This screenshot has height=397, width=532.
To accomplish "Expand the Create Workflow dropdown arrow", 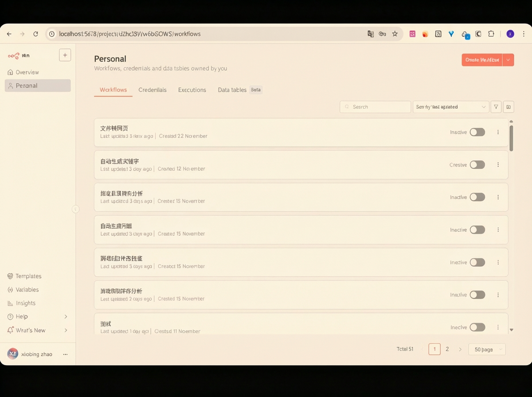I will point(508,59).
